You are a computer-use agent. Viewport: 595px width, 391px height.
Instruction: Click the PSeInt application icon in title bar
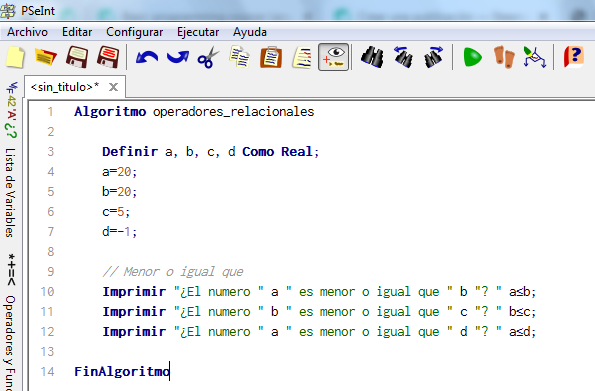pyautogui.click(x=8, y=10)
